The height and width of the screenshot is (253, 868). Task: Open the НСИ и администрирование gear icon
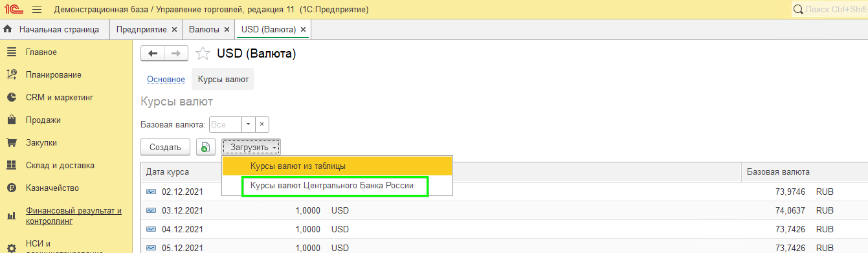[11, 248]
